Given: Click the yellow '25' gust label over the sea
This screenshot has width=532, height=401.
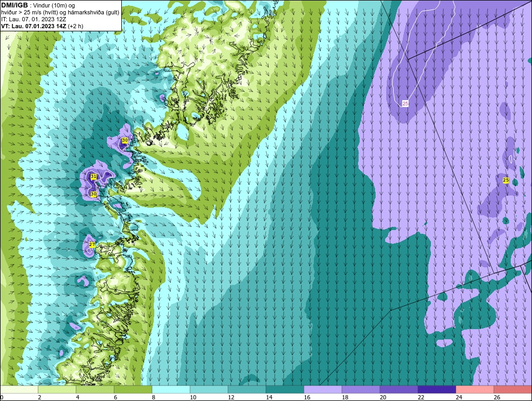Looking at the screenshot, I should coord(506,181).
